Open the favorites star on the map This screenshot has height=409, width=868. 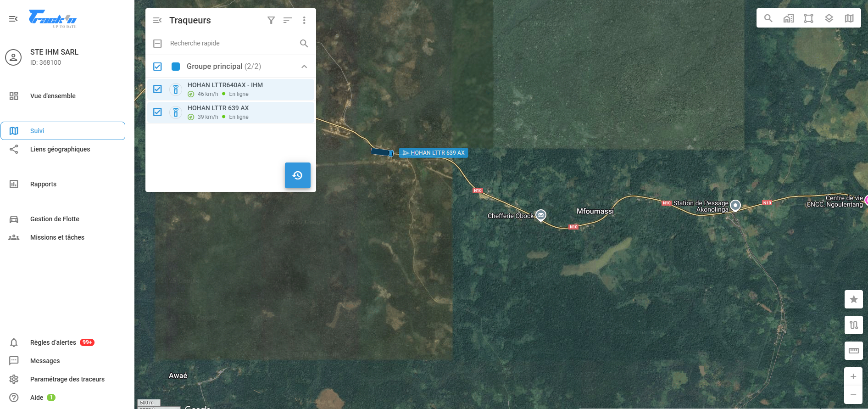pos(854,299)
